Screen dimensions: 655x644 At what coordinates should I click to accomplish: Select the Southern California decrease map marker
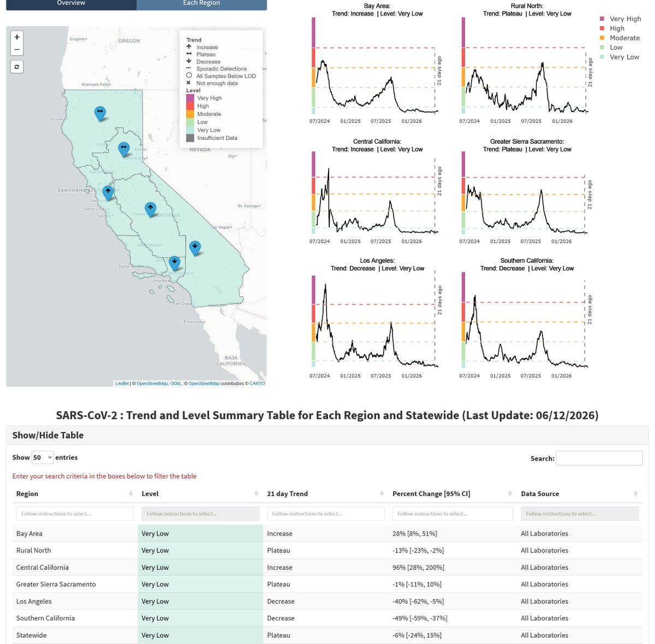click(195, 247)
